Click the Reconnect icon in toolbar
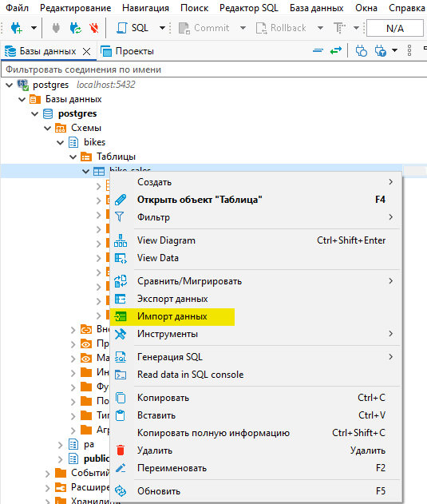The width and height of the screenshot is (427, 504). click(76, 28)
